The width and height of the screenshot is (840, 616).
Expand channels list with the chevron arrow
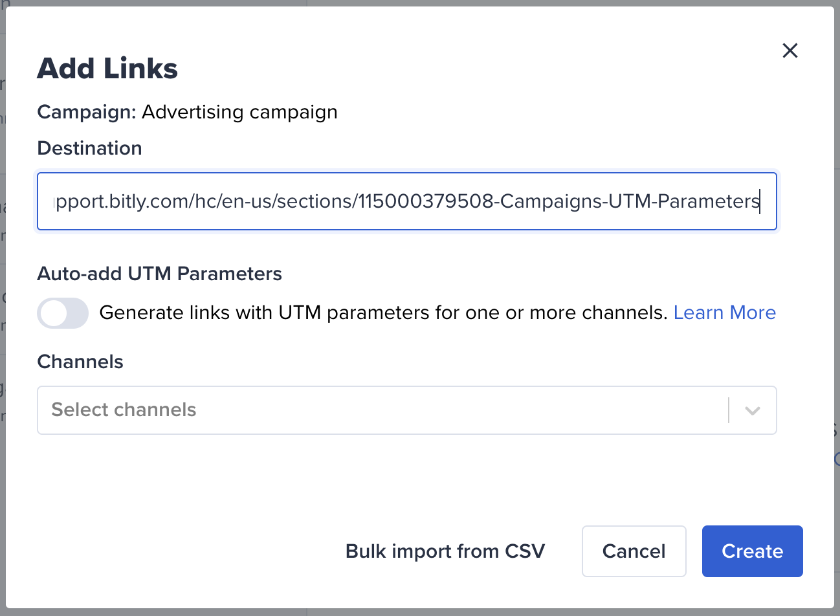[752, 410]
